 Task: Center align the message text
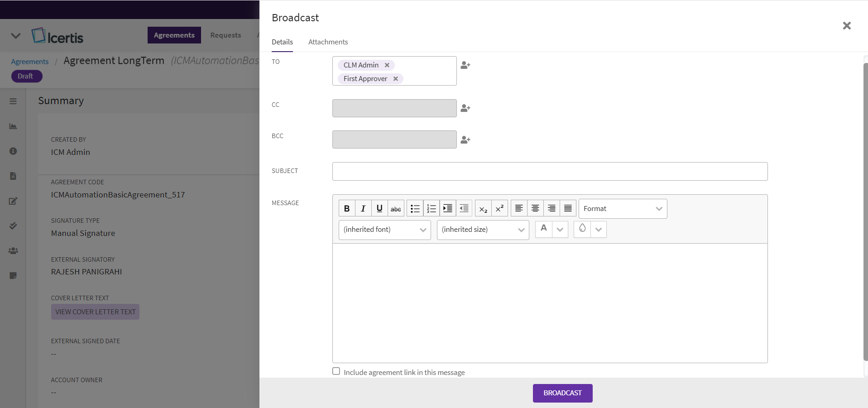pyautogui.click(x=535, y=209)
